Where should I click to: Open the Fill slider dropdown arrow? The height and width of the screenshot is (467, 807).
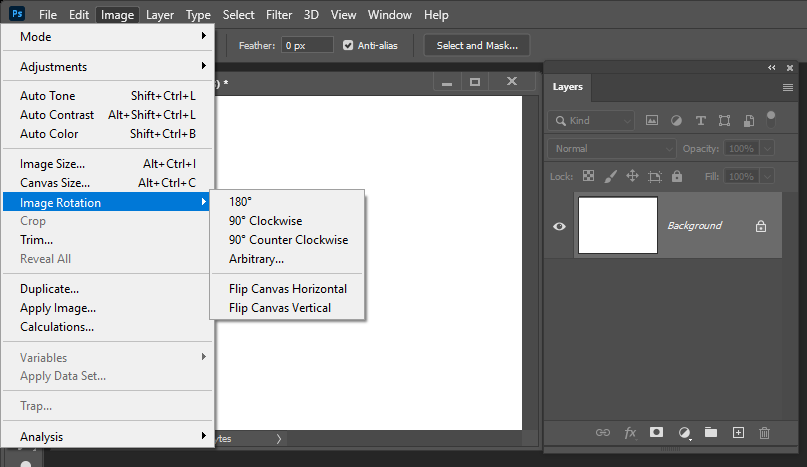coord(767,176)
